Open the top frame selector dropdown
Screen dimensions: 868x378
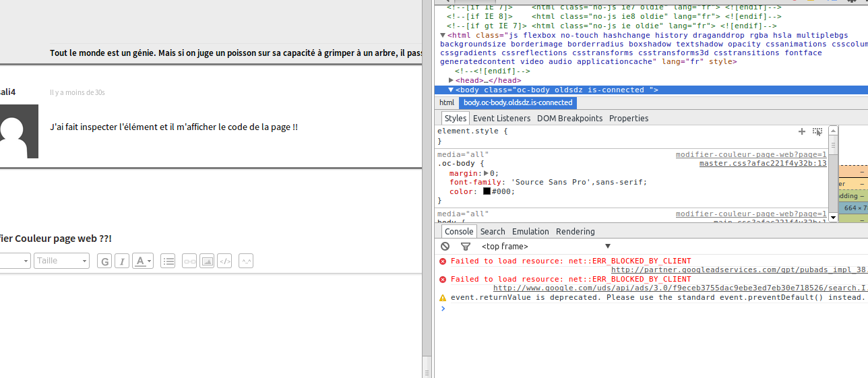[x=546, y=247]
